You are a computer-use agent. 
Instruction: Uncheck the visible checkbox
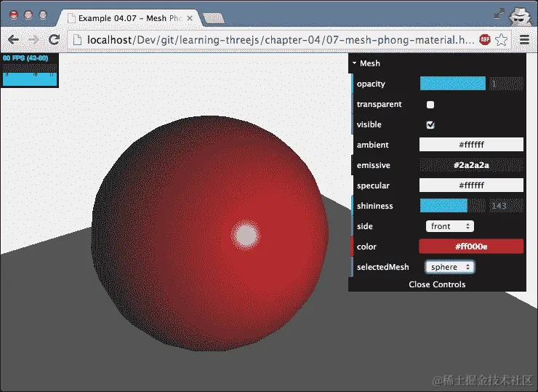(x=430, y=124)
